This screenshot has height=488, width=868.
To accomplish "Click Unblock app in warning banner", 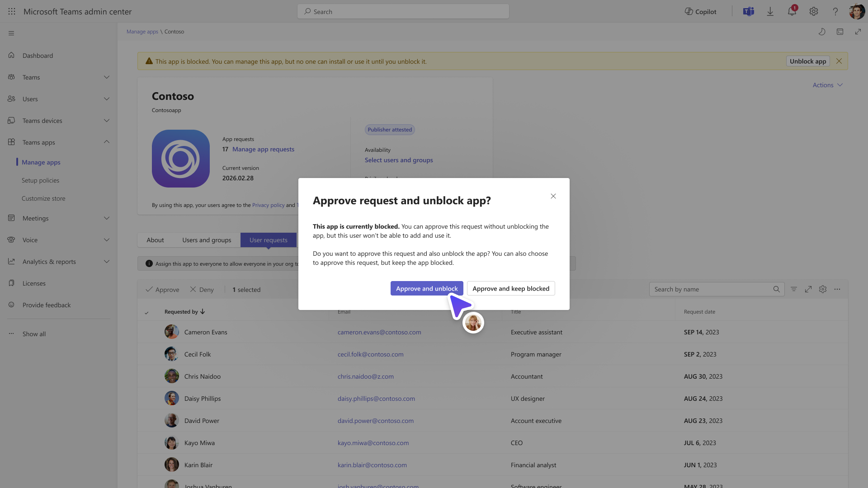I will click(808, 61).
